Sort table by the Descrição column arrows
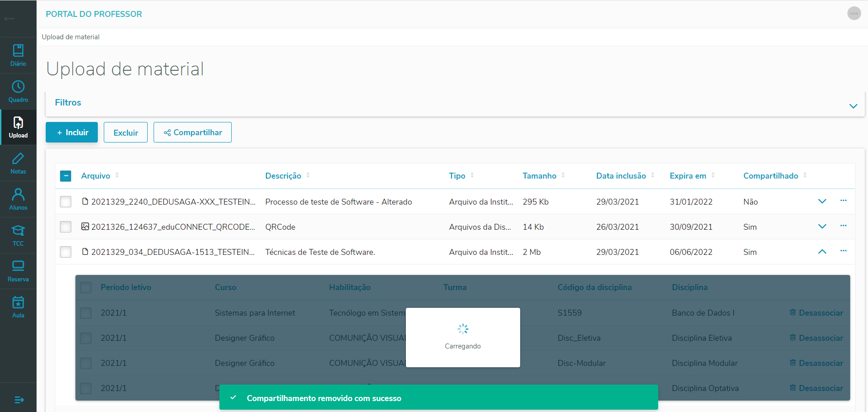Viewport: 868px width, 412px height. coord(308,175)
